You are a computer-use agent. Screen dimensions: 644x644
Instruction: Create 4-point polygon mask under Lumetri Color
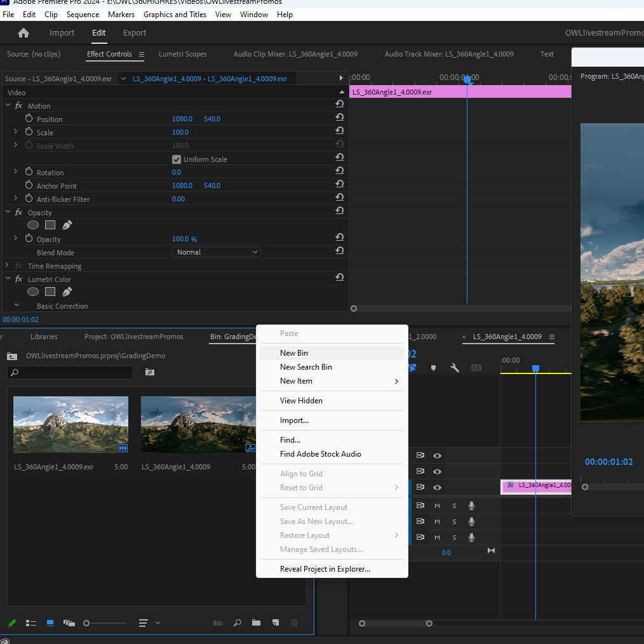coord(50,292)
